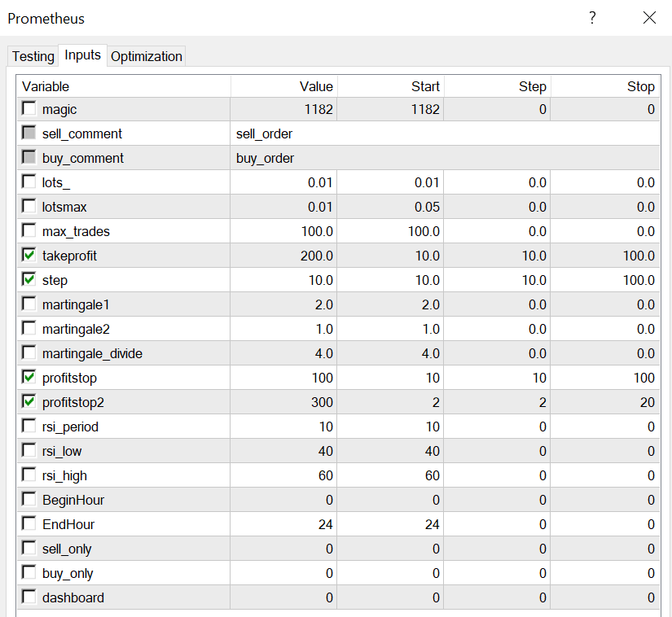The height and width of the screenshot is (617, 672).
Task: Click the Step column header
Action: [497, 86]
